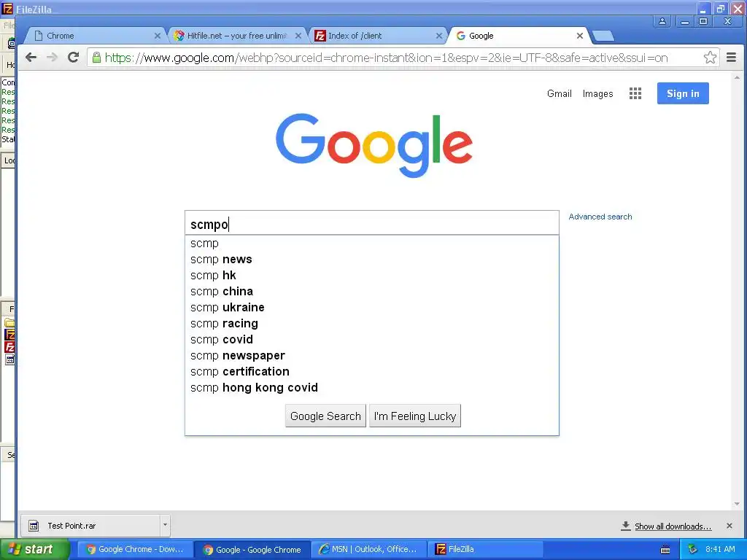747x560 pixels.
Task: Open the Windows start menu
Action: tap(34, 550)
